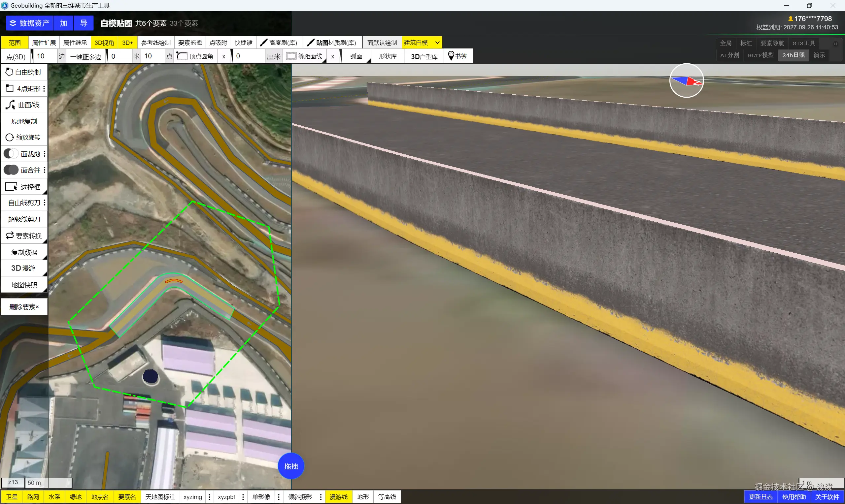Click the bookmark (书签) pin icon
Image resolution: width=845 pixels, height=504 pixels.
coord(451,56)
